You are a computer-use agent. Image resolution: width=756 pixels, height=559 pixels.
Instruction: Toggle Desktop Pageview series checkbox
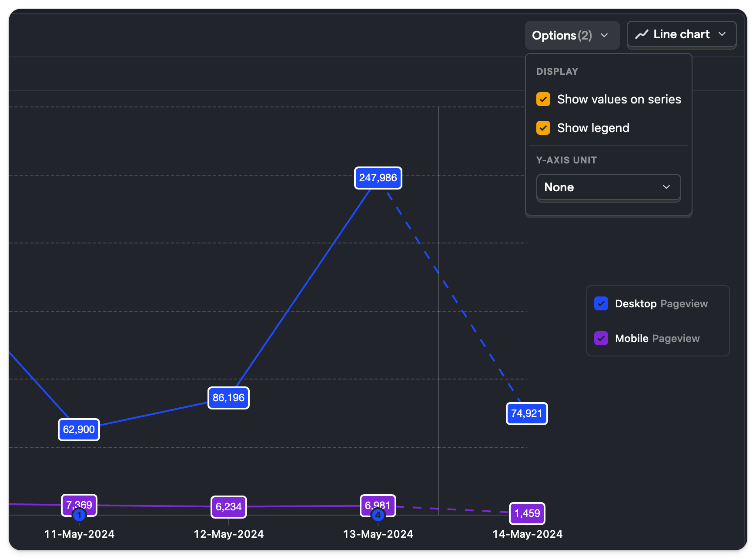click(601, 303)
